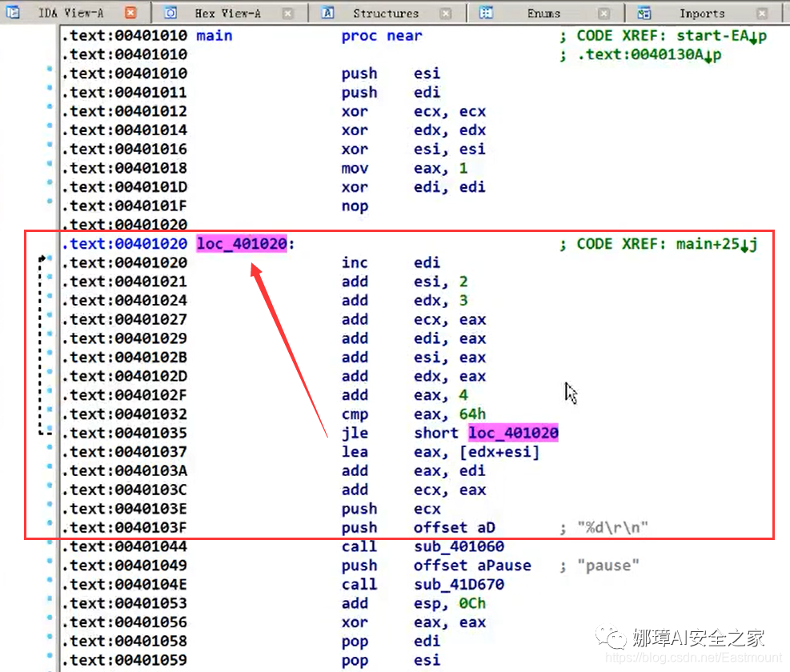Image resolution: width=790 pixels, height=672 pixels.
Task: Click the push ecx operand ecx
Action: [x=427, y=509]
